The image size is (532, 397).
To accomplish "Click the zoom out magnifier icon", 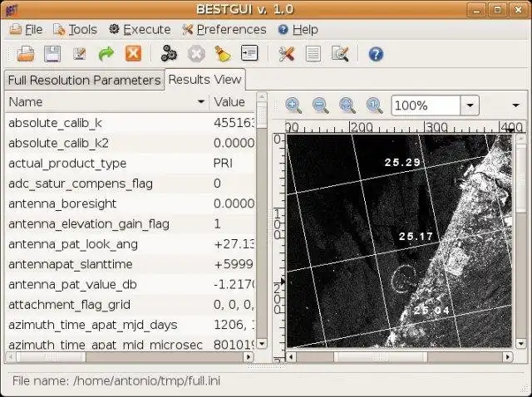I will 320,105.
